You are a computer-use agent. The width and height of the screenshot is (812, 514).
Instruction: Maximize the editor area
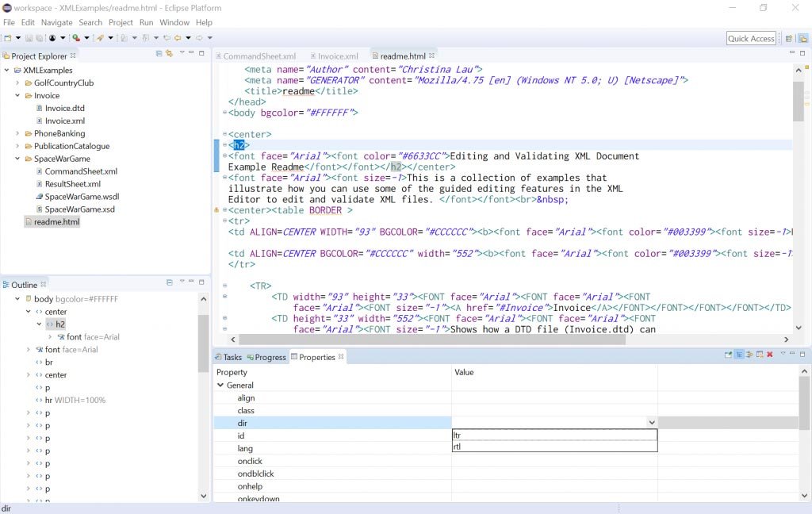coord(802,53)
